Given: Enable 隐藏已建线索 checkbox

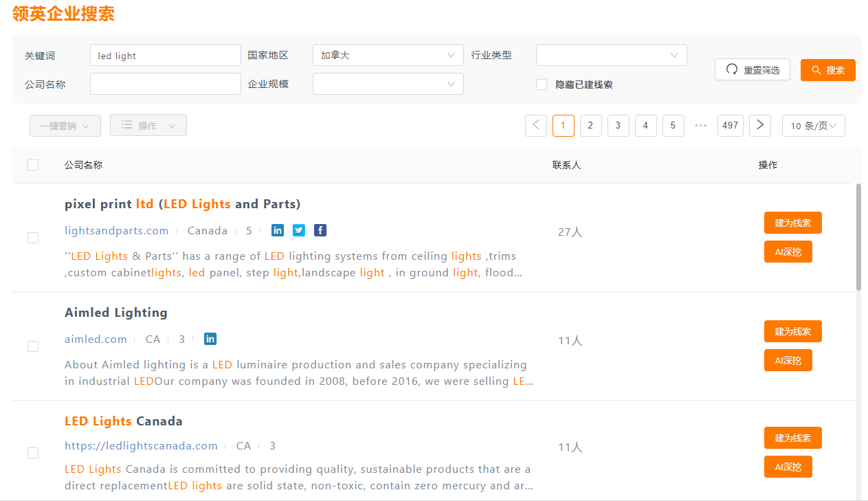Looking at the screenshot, I should point(542,85).
